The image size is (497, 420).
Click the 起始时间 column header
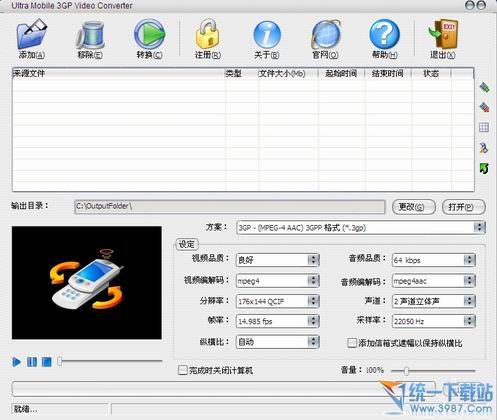(342, 73)
